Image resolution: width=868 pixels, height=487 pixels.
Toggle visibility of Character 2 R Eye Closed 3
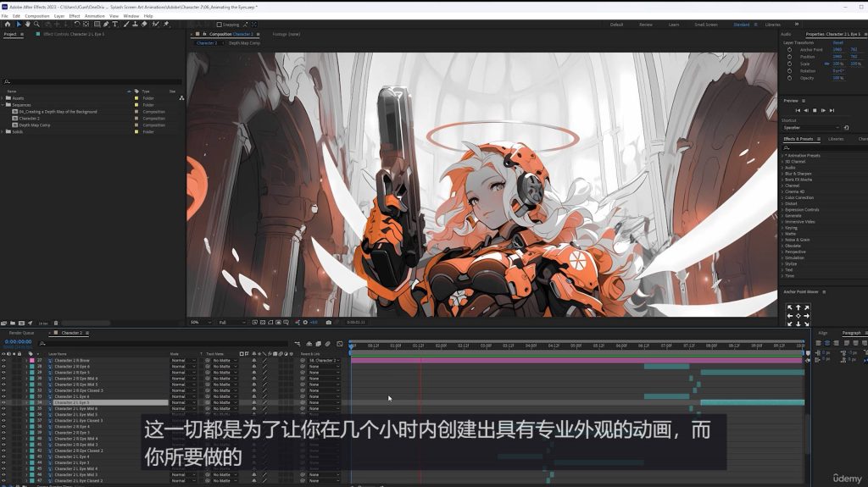[x=3, y=390]
